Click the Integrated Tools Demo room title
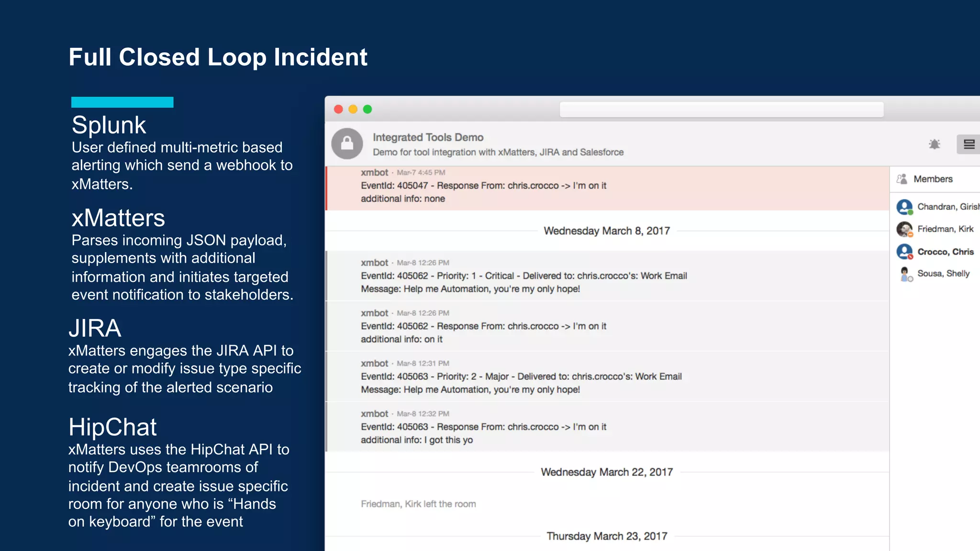980x551 pixels. pyautogui.click(x=428, y=137)
